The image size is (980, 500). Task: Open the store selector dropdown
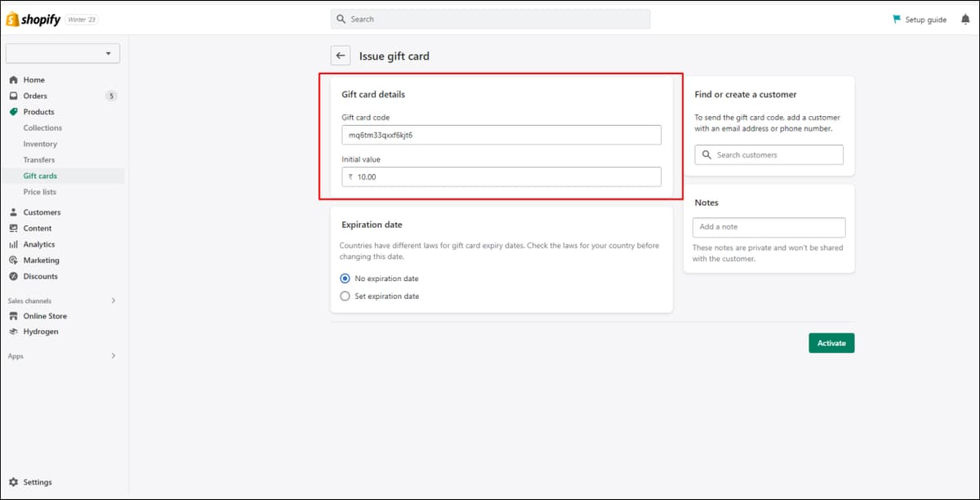coord(63,53)
